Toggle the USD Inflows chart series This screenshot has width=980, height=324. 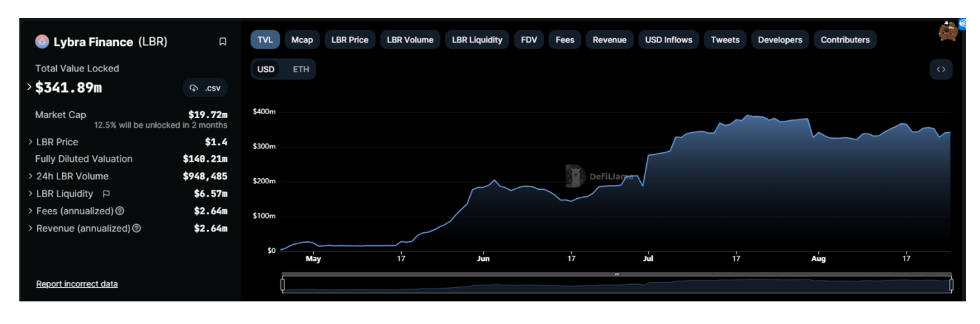click(x=669, y=40)
